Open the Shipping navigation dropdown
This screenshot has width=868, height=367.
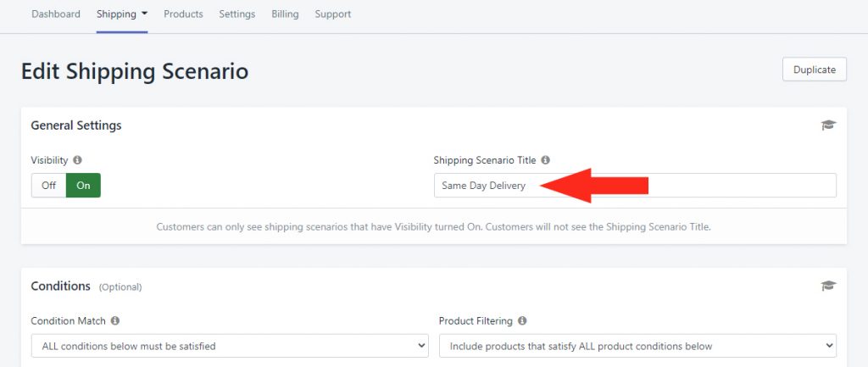coord(122,14)
